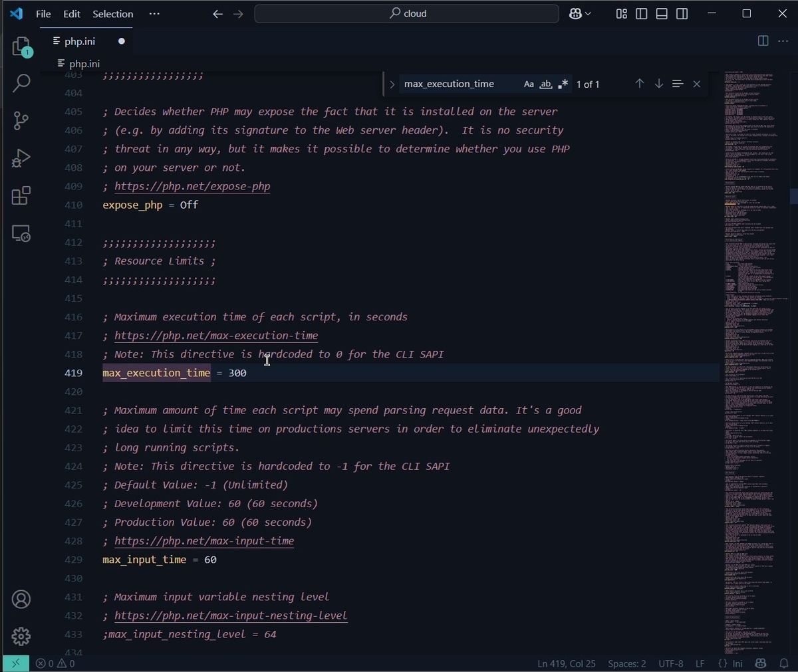Split the editor using the split icon
The width and height of the screenshot is (798, 672).
(x=762, y=41)
